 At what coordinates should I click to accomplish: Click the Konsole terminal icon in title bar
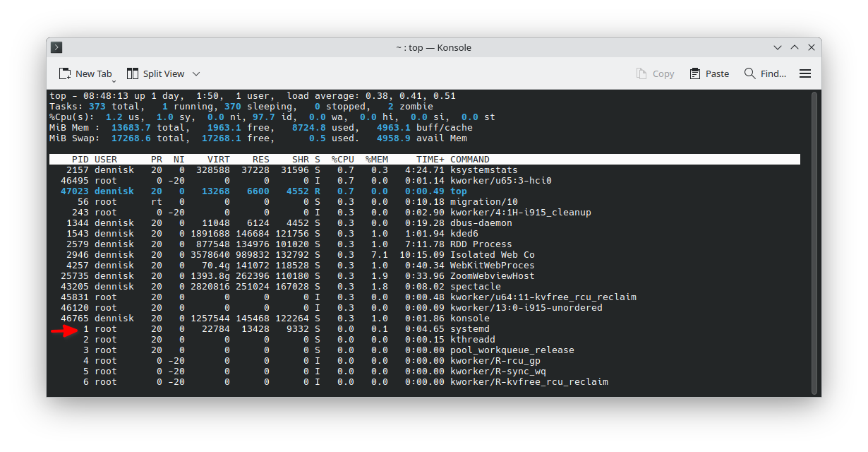pos(57,47)
